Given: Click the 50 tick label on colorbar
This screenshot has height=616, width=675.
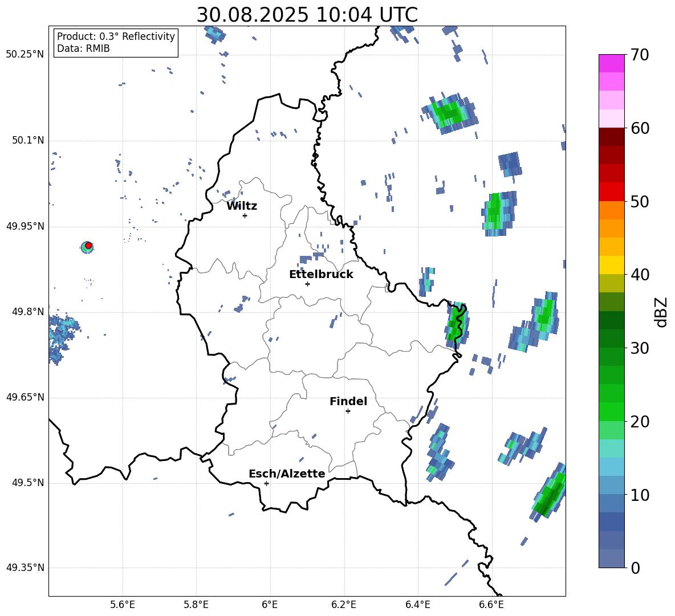Looking at the screenshot, I should click(x=639, y=202).
